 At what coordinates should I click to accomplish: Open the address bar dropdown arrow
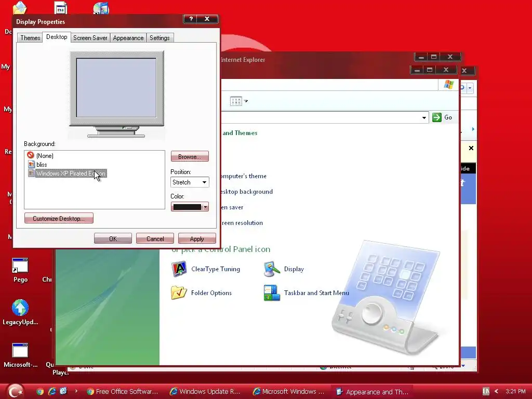pos(424,118)
